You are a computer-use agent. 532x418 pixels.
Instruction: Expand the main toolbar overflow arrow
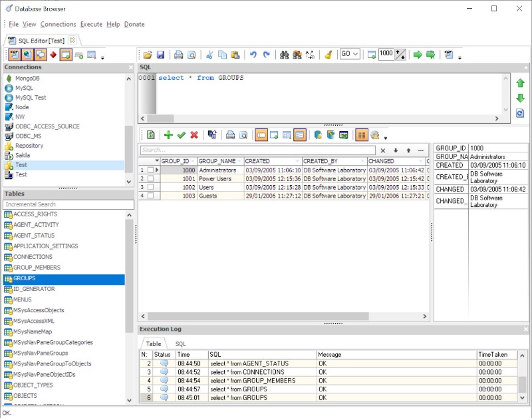pos(460,58)
